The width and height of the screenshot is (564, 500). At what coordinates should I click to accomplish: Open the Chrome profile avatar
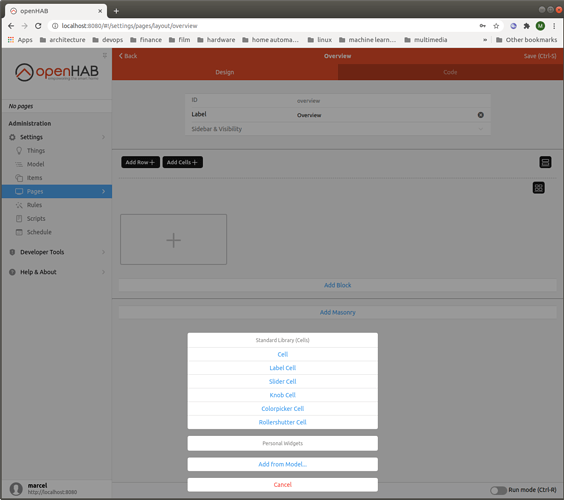(x=540, y=26)
